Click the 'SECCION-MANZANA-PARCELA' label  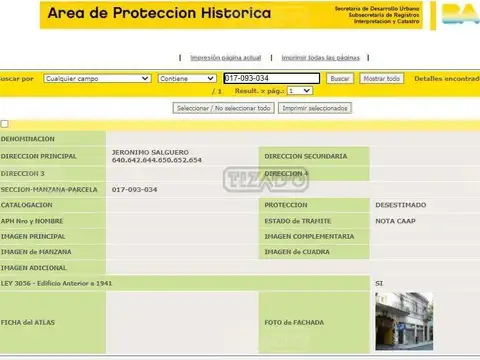click(49, 190)
